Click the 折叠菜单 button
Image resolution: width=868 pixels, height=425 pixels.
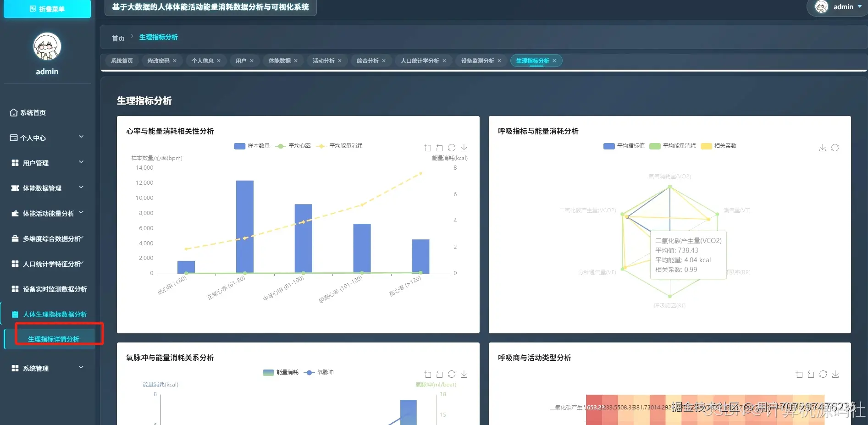point(47,9)
